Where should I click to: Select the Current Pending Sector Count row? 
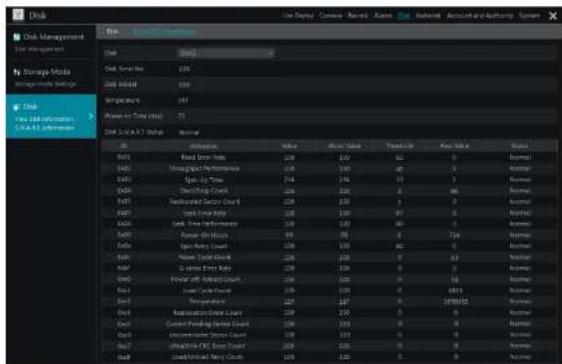[x=329, y=324]
